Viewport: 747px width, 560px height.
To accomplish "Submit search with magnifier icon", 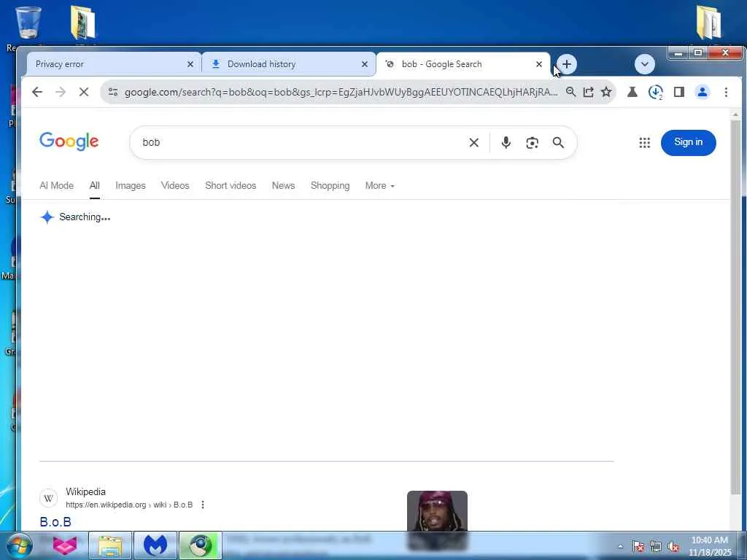I will (558, 142).
